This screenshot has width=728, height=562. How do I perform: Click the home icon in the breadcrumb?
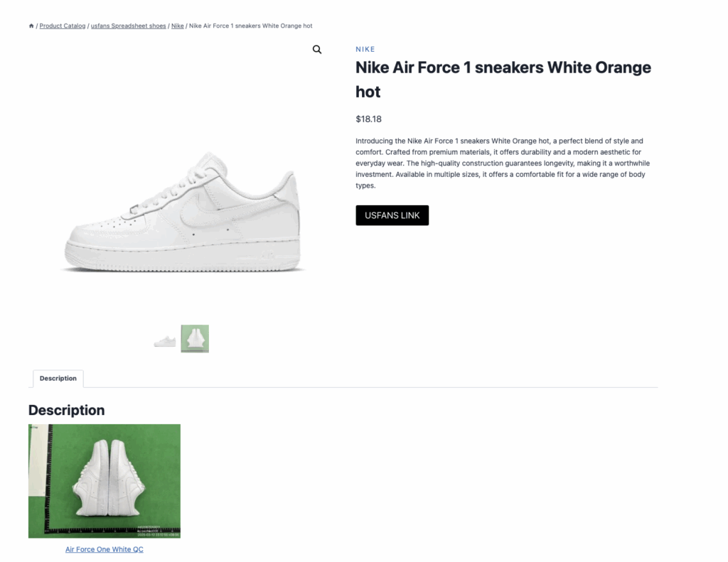tap(31, 26)
